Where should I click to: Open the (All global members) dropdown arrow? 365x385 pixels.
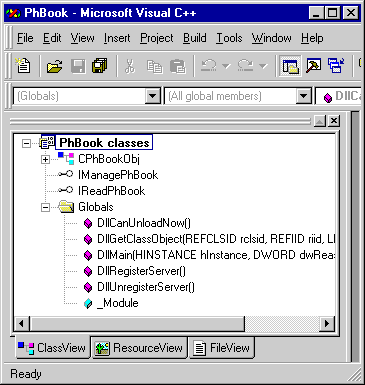303,96
